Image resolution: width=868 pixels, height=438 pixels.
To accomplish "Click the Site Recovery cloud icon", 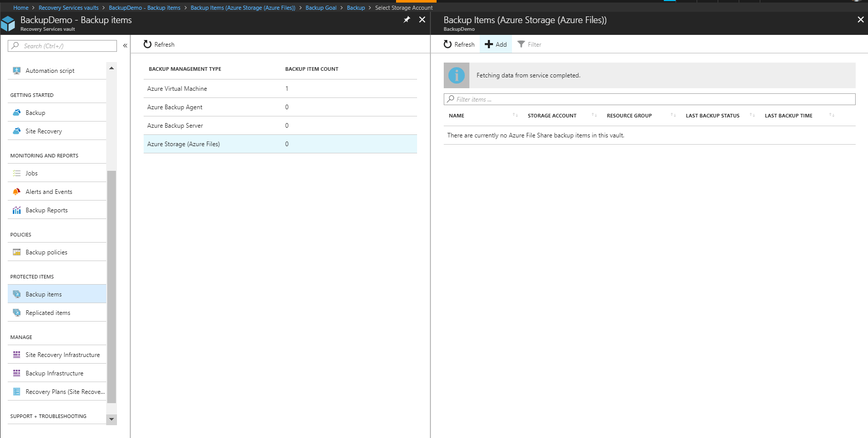I will coord(16,131).
